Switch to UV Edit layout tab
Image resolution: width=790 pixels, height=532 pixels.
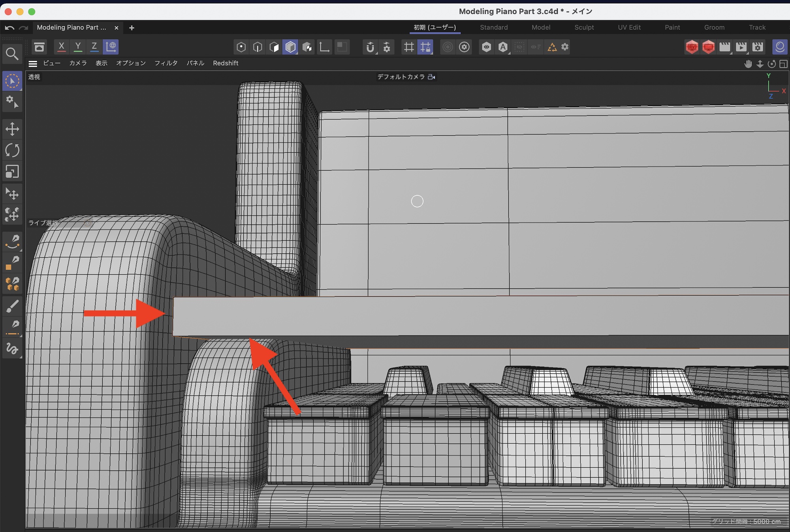click(x=629, y=27)
